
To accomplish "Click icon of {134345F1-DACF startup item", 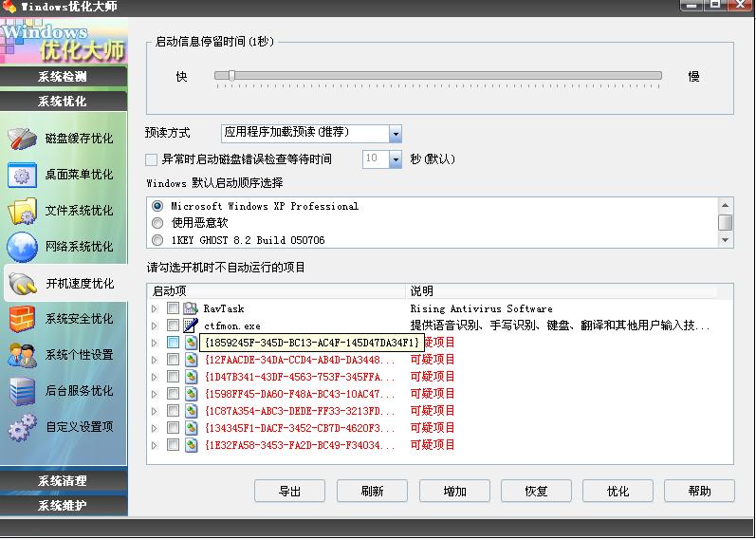I will (192, 428).
